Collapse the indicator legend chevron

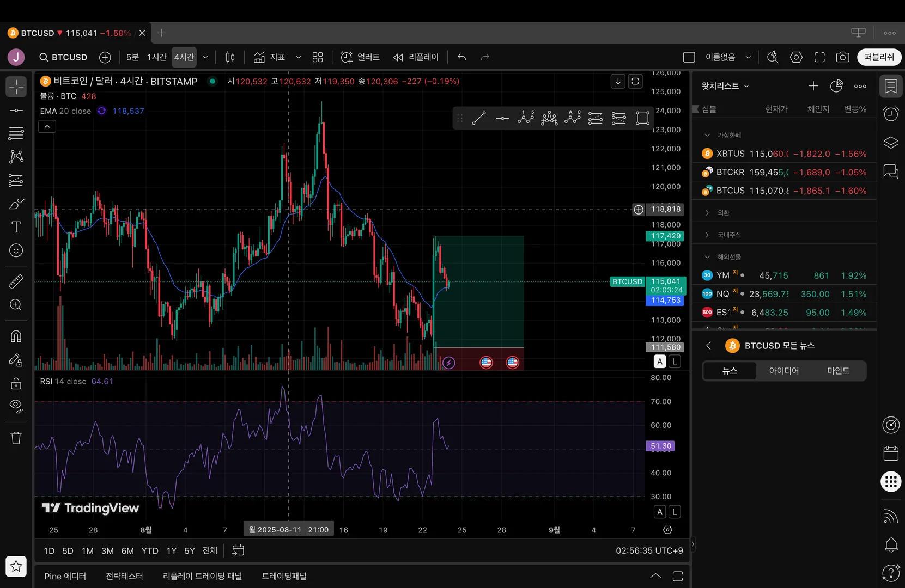coord(47,126)
